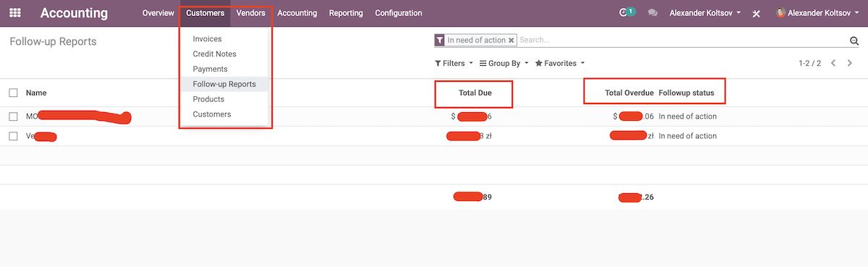Expand the Favorites dropdown
868x267 pixels.
coord(560,64)
